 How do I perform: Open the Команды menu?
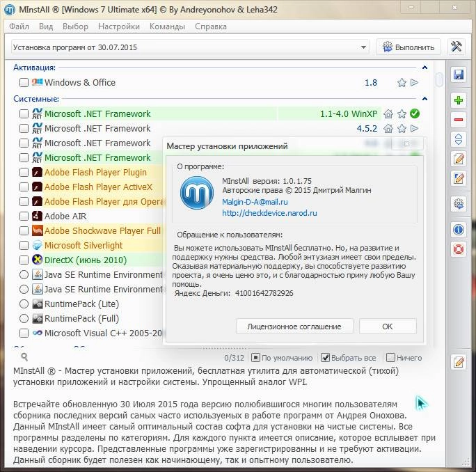click(167, 26)
